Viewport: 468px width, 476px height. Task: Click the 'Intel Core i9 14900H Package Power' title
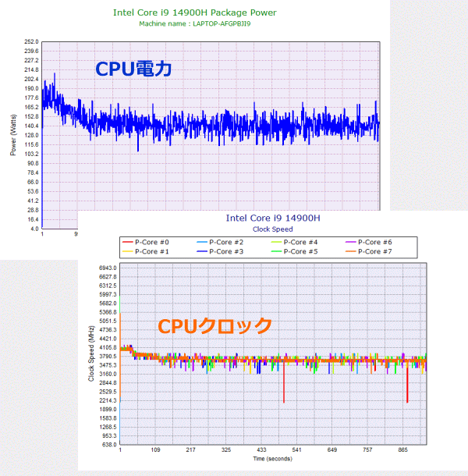point(195,12)
